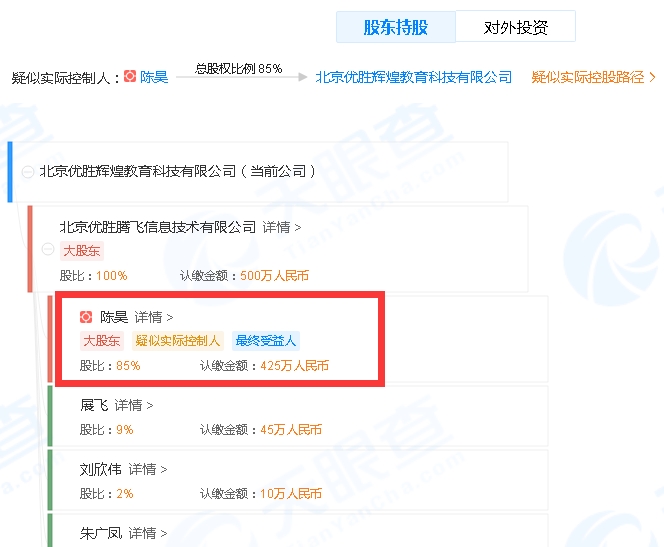664x547 pixels.
Task: Open 详情 for 陈昊
Action: tap(154, 317)
